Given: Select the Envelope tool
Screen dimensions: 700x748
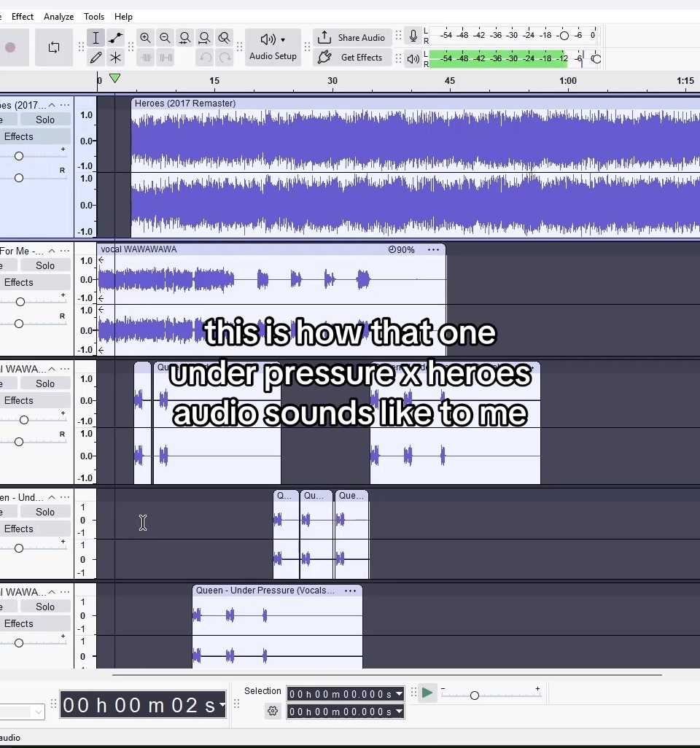Looking at the screenshot, I should coord(115,38).
